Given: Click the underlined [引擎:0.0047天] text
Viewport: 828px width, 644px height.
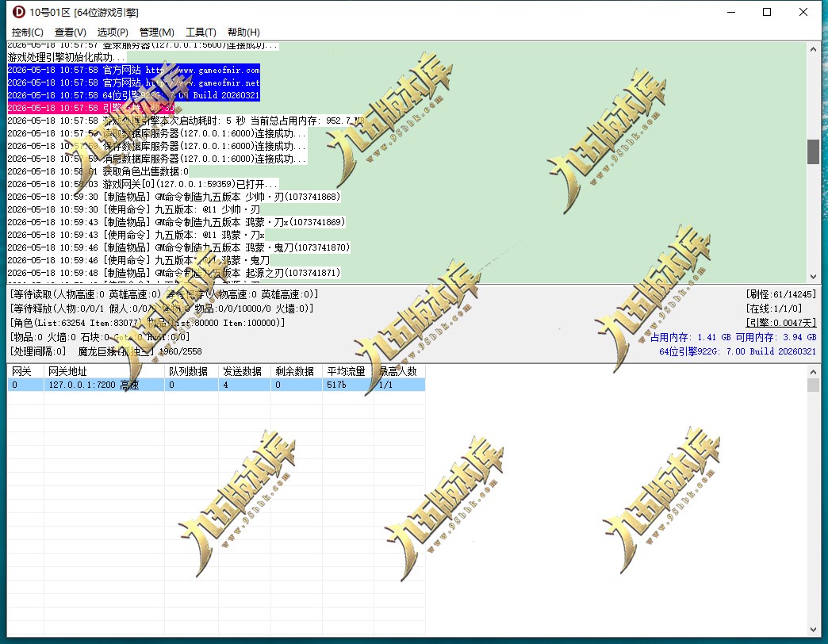Looking at the screenshot, I should click(x=781, y=323).
